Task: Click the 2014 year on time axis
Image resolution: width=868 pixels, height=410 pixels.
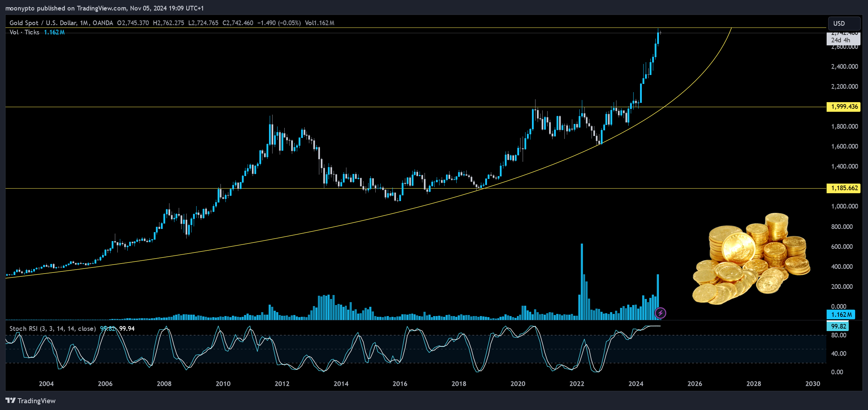Action: (341, 384)
